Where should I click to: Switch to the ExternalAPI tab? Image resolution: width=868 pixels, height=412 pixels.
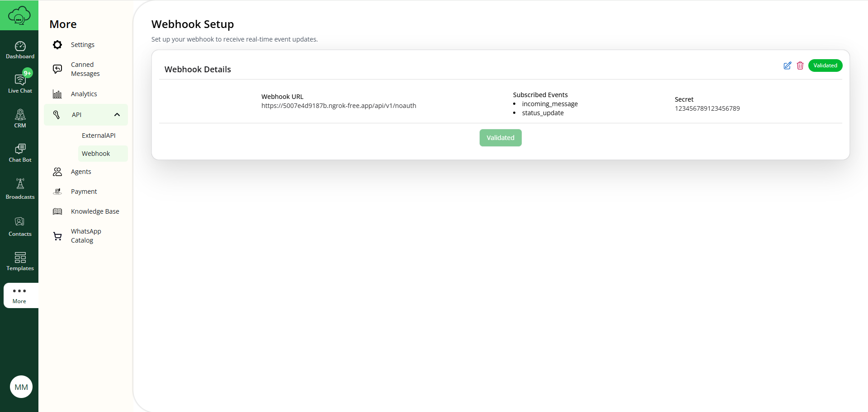pos(99,135)
